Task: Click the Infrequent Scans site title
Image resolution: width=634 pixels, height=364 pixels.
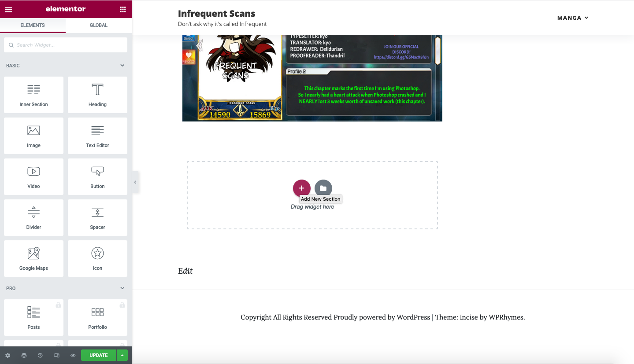Action: (217, 13)
